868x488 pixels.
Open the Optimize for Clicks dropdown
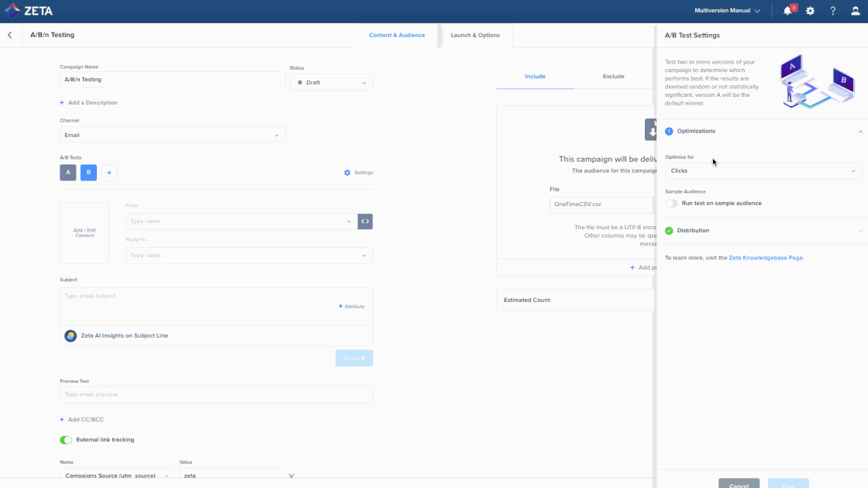point(763,170)
